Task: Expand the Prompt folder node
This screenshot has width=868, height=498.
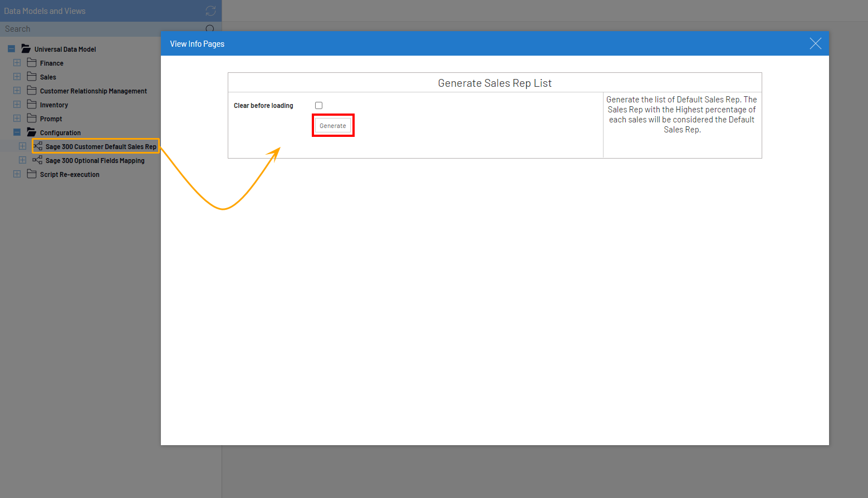Action: click(x=17, y=119)
